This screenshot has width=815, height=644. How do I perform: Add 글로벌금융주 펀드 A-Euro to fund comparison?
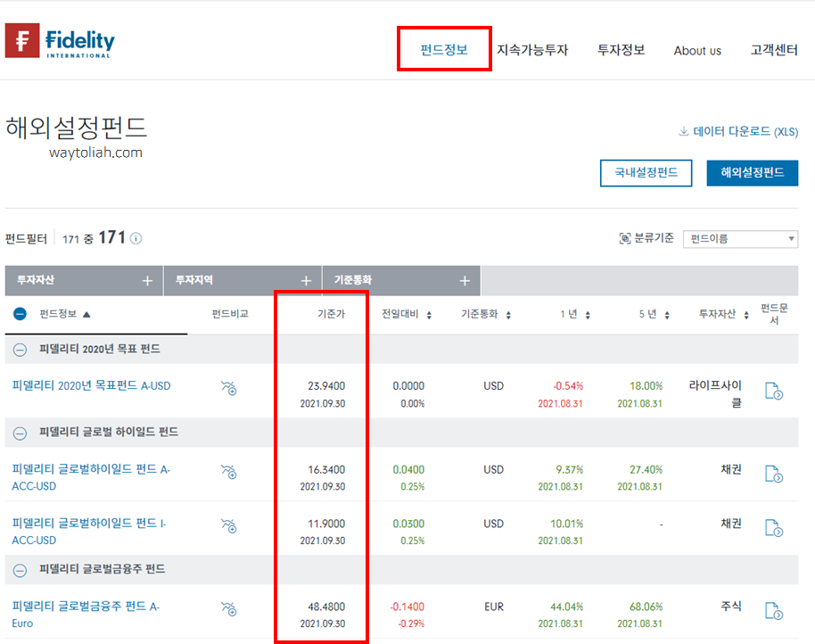point(228,608)
